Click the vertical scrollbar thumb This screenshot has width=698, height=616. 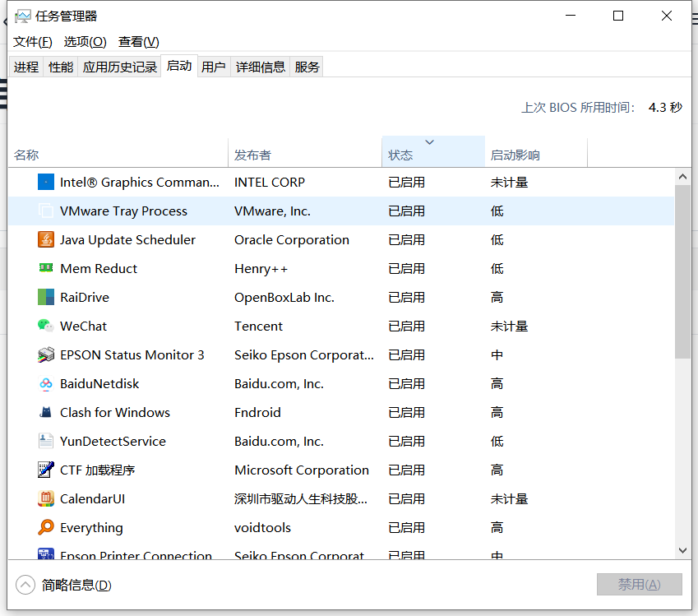click(682, 271)
